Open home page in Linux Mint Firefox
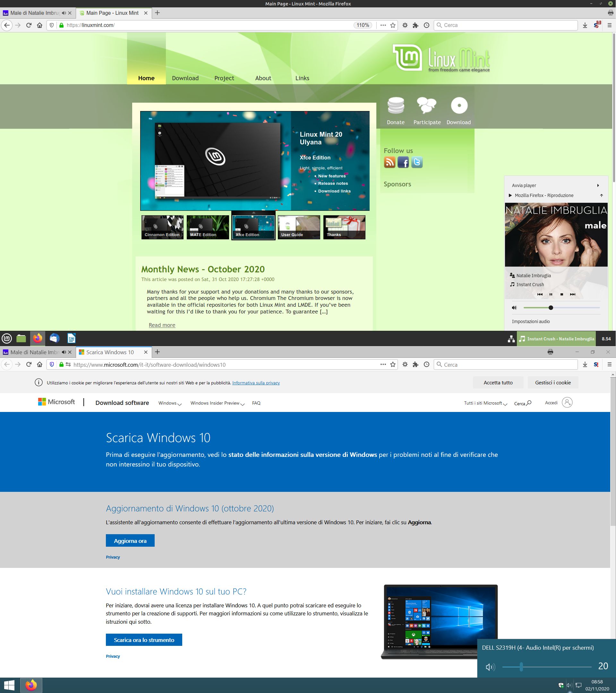Viewport: 616px width, 693px height. coord(40,25)
